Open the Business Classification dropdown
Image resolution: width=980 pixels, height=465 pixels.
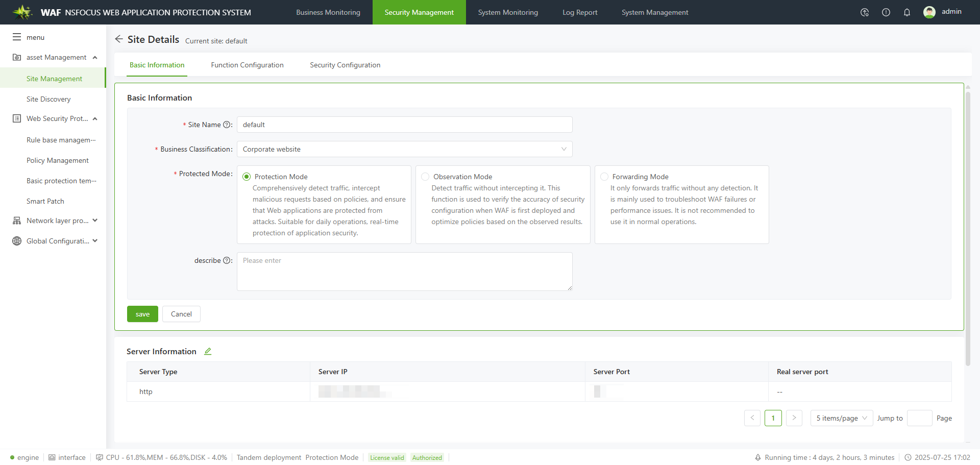[404, 149]
